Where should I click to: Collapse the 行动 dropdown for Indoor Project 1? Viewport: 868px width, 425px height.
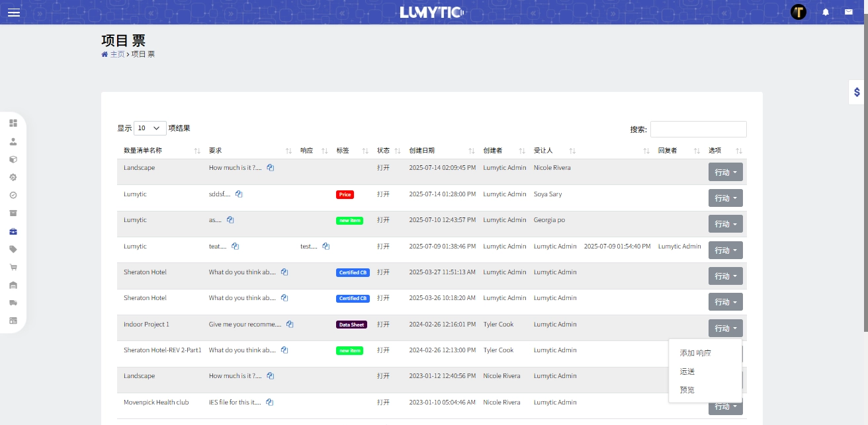click(725, 328)
